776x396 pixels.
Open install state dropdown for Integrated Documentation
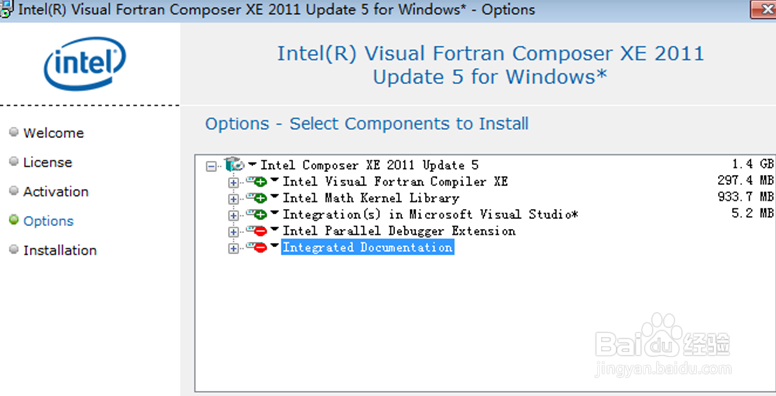(x=275, y=246)
